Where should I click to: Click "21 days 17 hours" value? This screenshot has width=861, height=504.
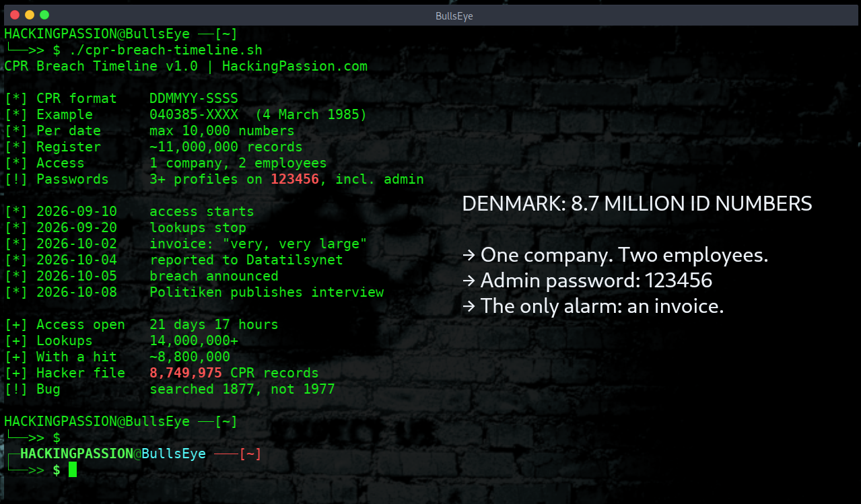coord(214,325)
